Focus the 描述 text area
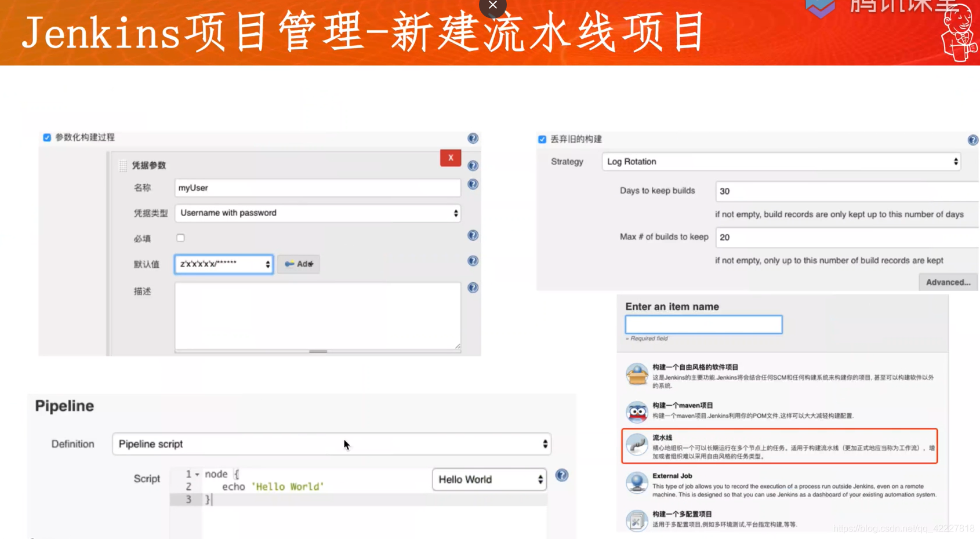Viewport: 980px width, 539px height. (318, 316)
